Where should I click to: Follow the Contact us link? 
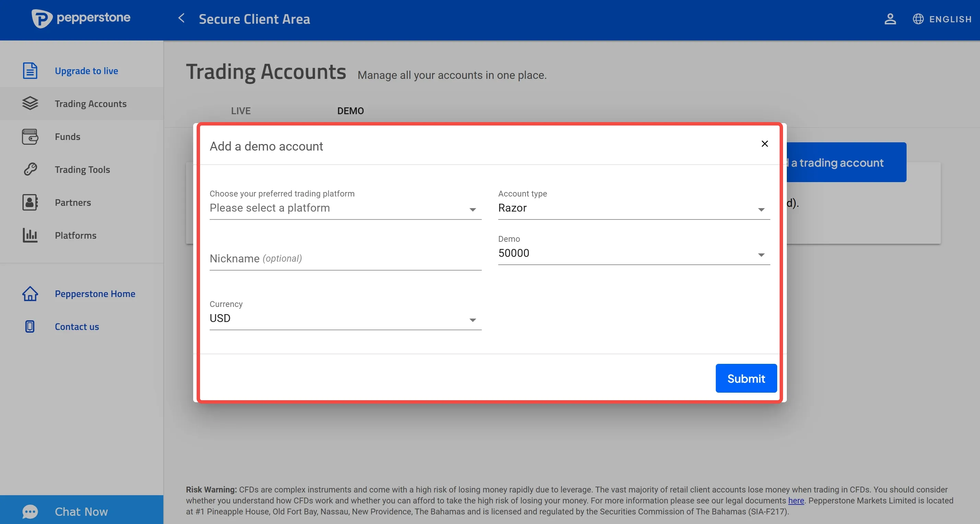(x=77, y=326)
